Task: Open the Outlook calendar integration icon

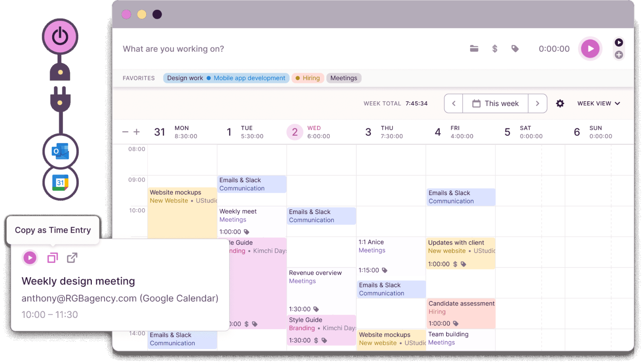Action: click(x=61, y=151)
